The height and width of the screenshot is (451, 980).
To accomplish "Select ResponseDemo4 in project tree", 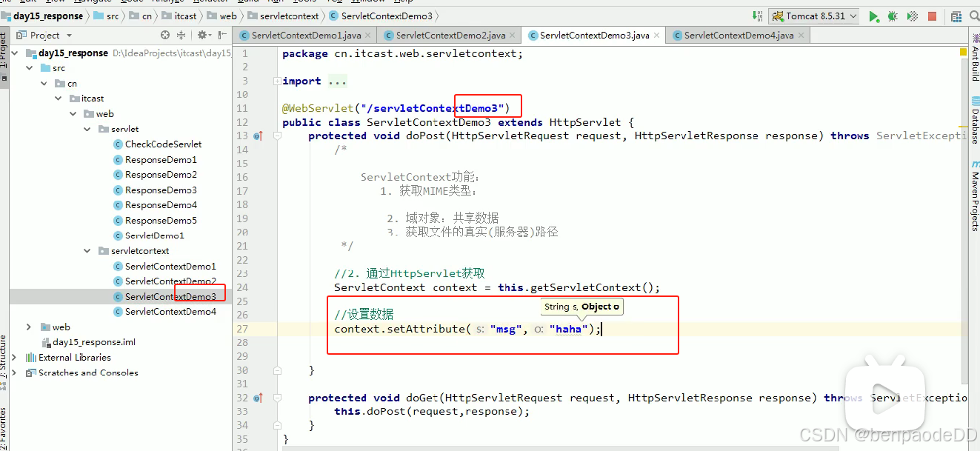I will pos(155,205).
